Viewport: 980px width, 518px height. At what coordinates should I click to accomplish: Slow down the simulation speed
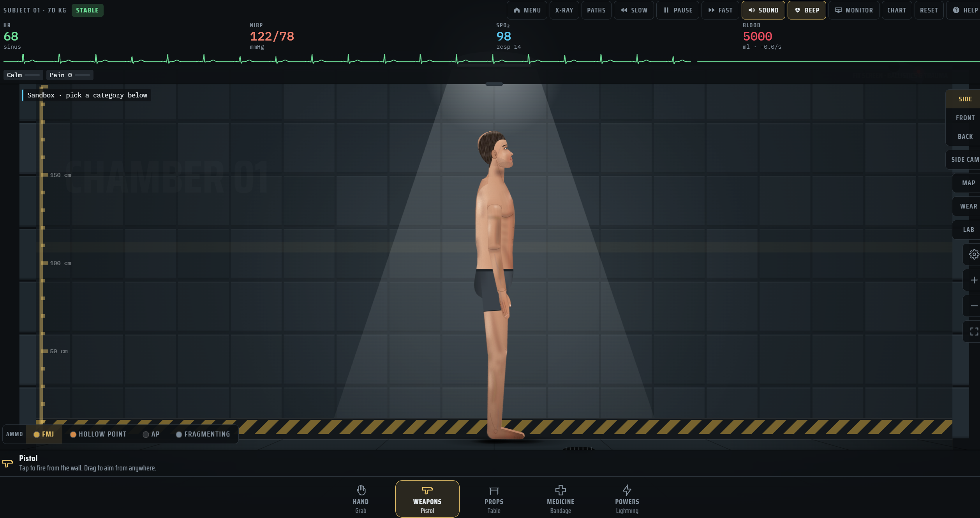pyautogui.click(x=634, y=10)
